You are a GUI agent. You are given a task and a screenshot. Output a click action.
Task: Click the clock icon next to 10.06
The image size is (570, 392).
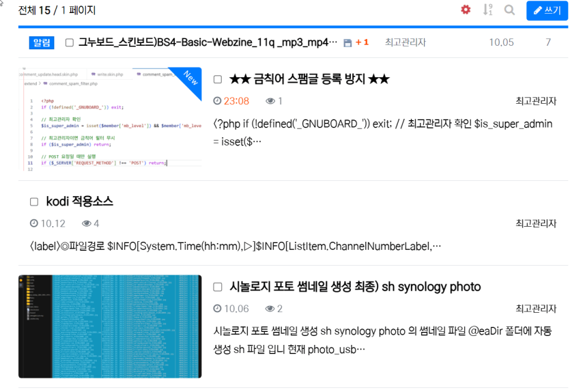(217, 309)
